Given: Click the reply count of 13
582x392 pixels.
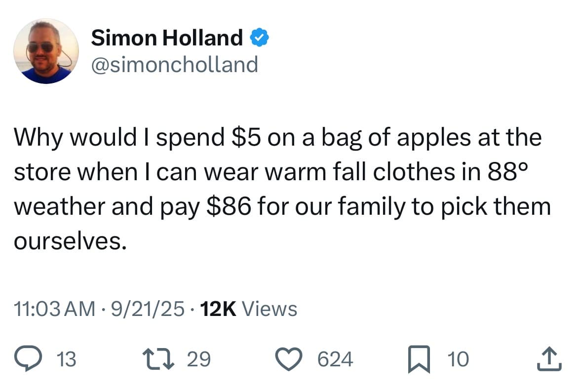Looking at the screenshot, I should coord(67,359).
